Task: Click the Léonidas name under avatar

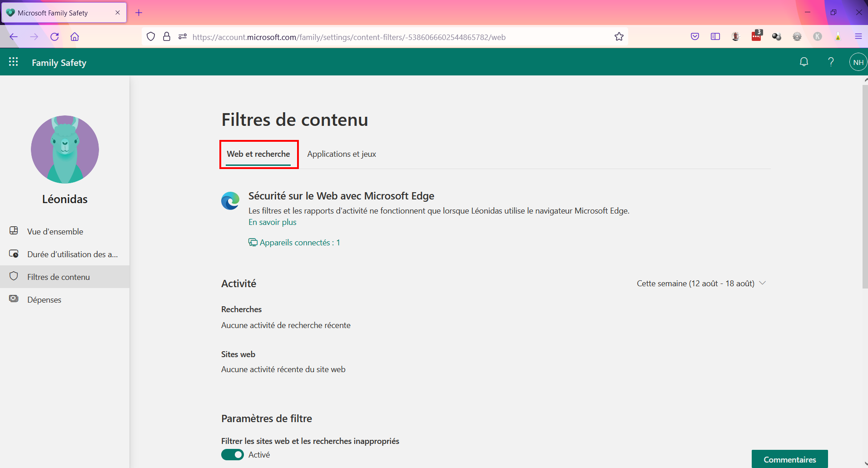Action: click(x=65, y=199)
